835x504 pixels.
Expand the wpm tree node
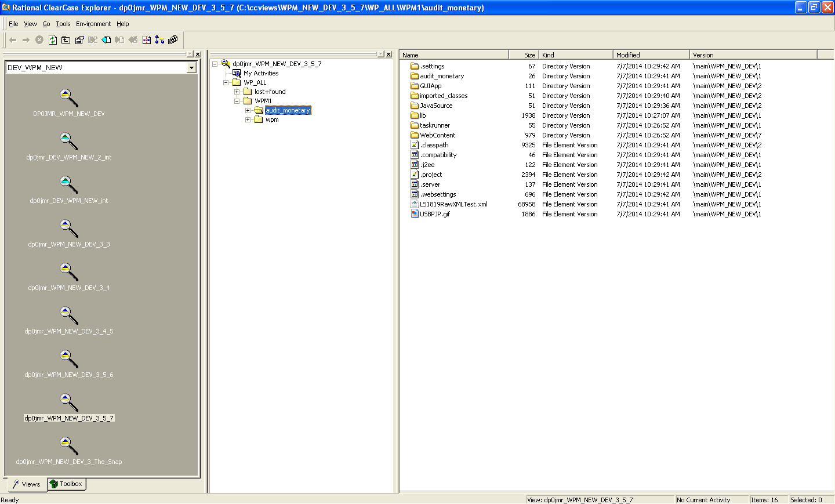[248, 119]
